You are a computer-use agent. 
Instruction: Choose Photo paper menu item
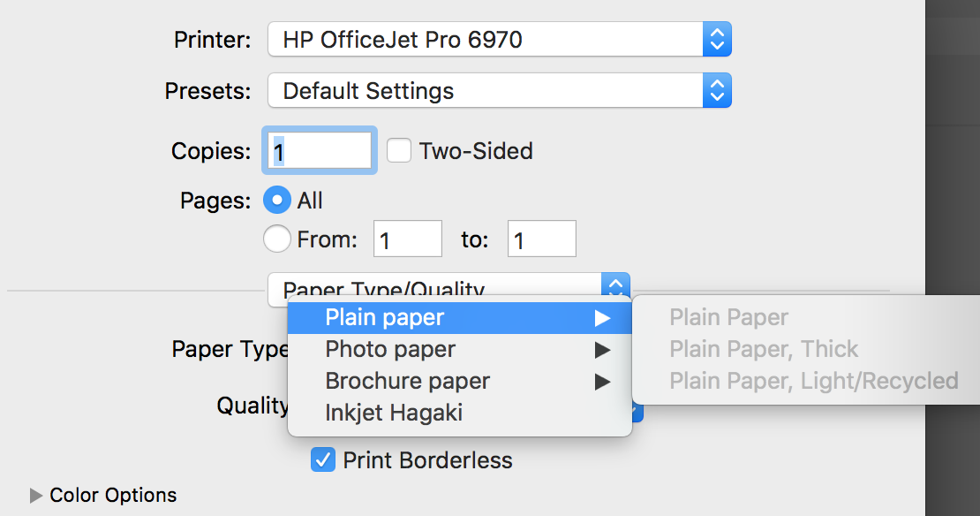click(x=459, y=350)
